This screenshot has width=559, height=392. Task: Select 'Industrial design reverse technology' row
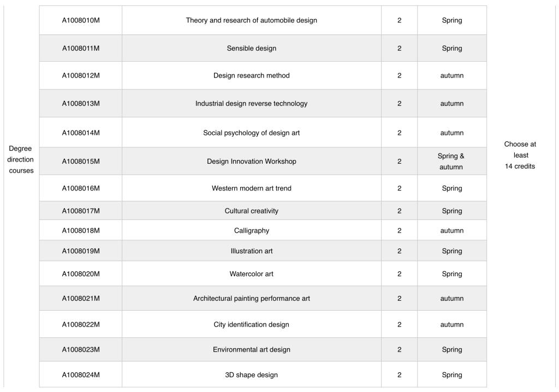(251, 103)
